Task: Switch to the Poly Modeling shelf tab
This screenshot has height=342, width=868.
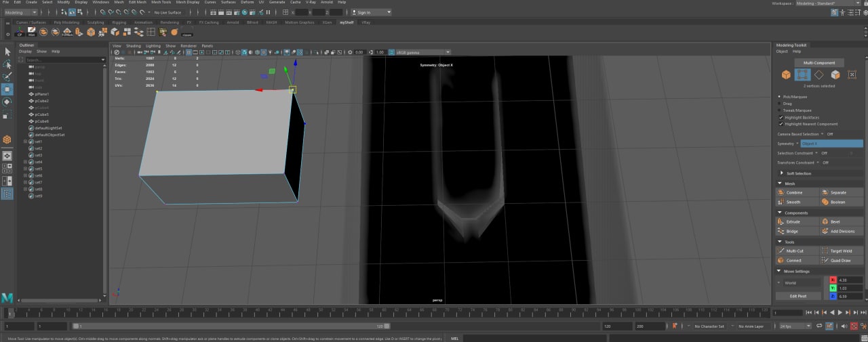Action: click(x=66, y=22)
